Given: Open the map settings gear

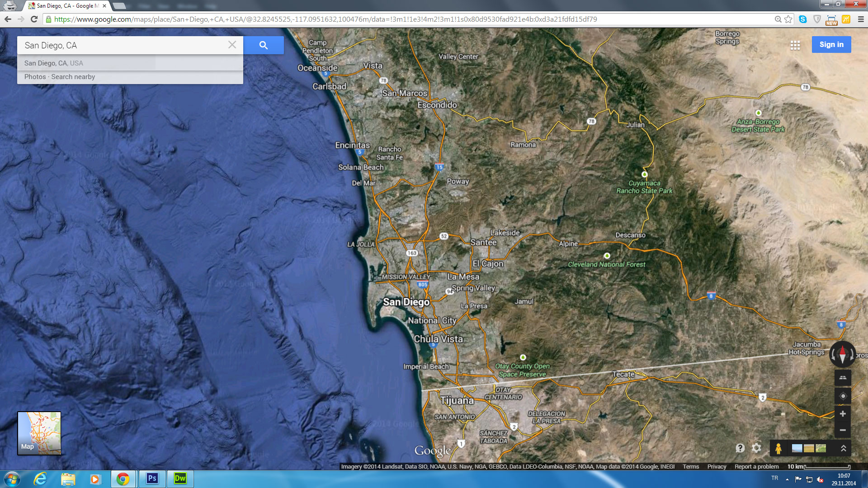Looking at the screenshot, I should click(756, 448).
